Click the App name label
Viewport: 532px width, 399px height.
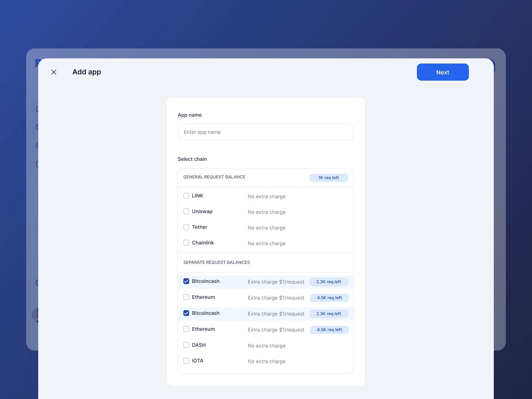[190, 115]
